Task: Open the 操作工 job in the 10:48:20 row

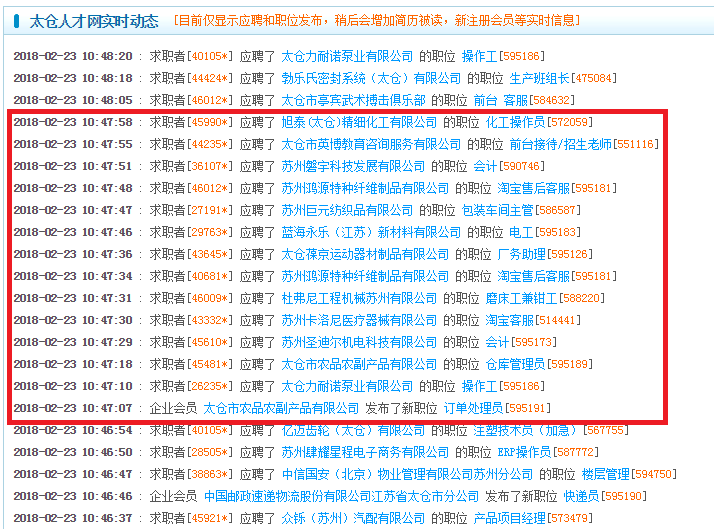Action: pyautogui.click(x=479, y=56)
